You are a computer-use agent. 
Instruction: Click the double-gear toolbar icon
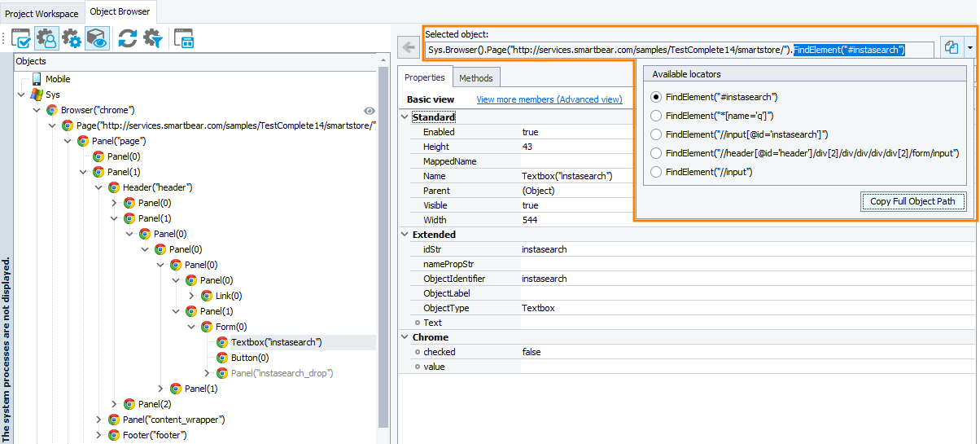[x=72, y=38]
